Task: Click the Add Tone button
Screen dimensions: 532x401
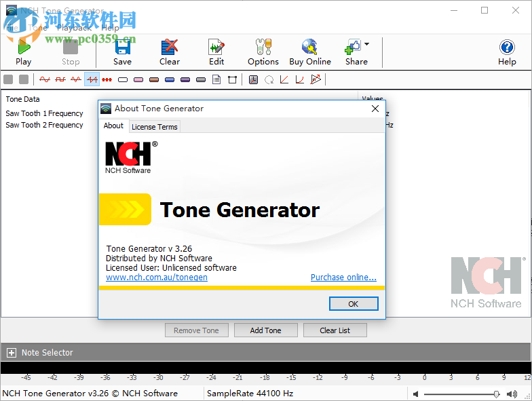Action: coord(266,330)
